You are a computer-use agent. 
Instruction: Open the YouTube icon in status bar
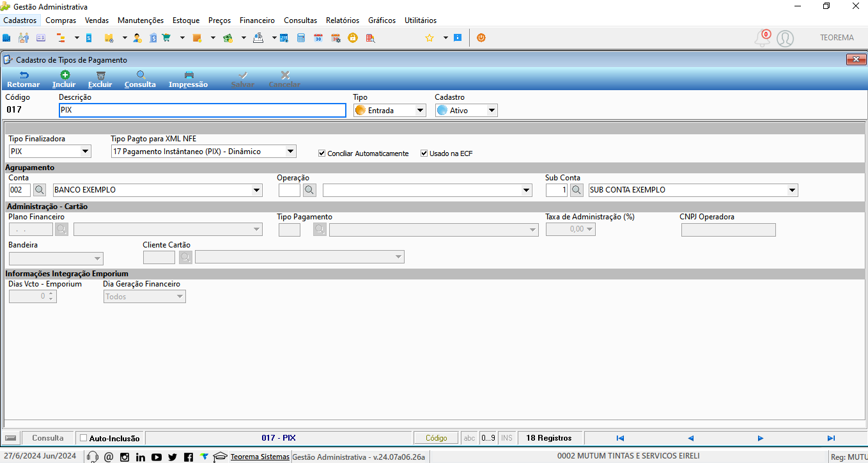157,457
